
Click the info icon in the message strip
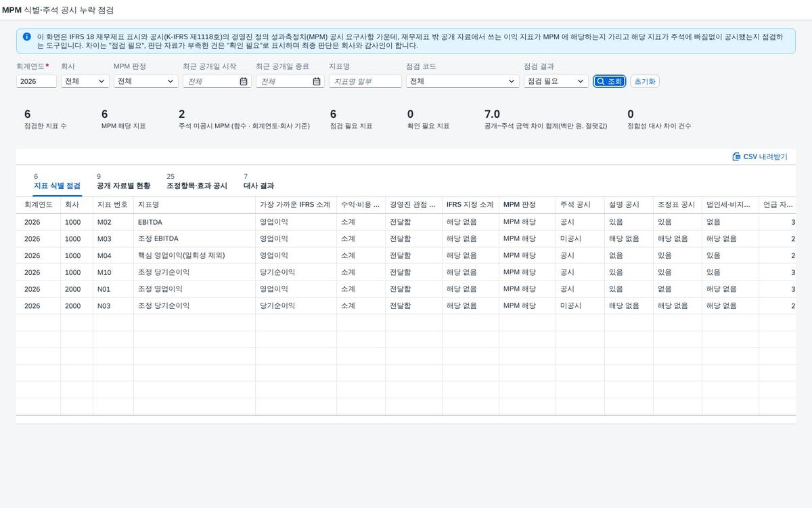(27, 37)
